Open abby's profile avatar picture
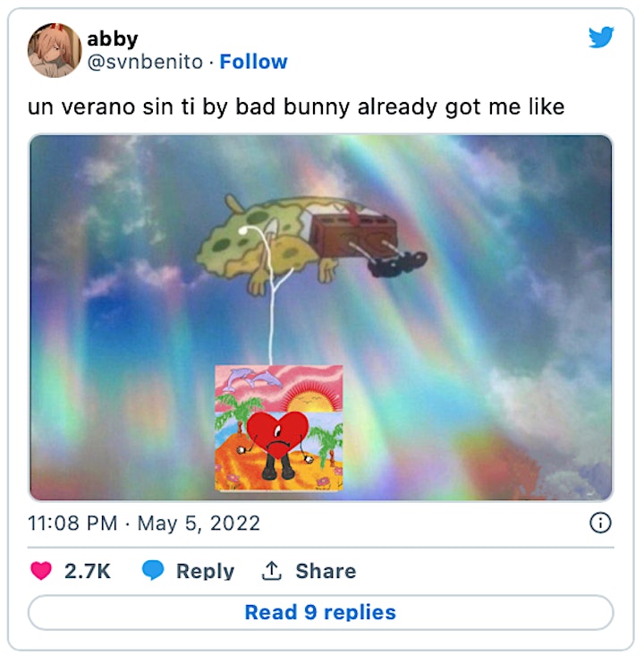 [x=55, y=50]
